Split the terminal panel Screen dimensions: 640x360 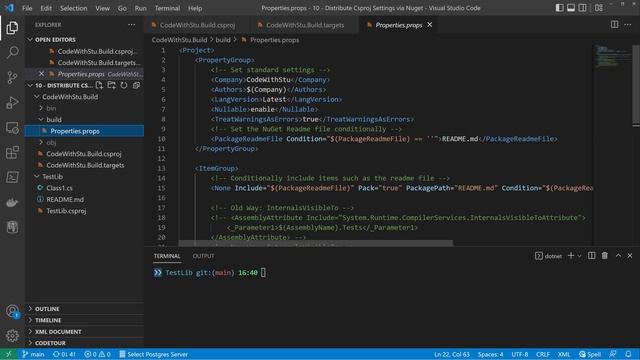[591, 256]
